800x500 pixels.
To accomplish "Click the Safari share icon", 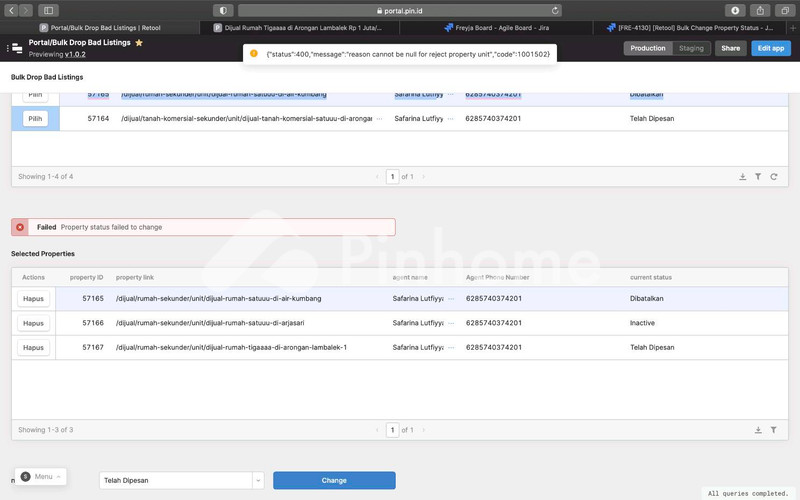I will point(760,10).
